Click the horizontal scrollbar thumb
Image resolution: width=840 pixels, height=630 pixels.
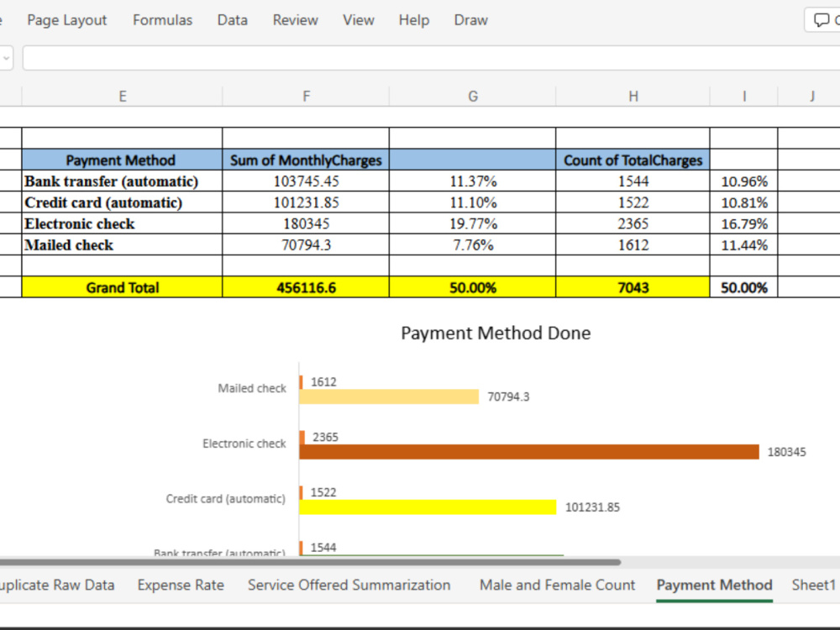310,563
